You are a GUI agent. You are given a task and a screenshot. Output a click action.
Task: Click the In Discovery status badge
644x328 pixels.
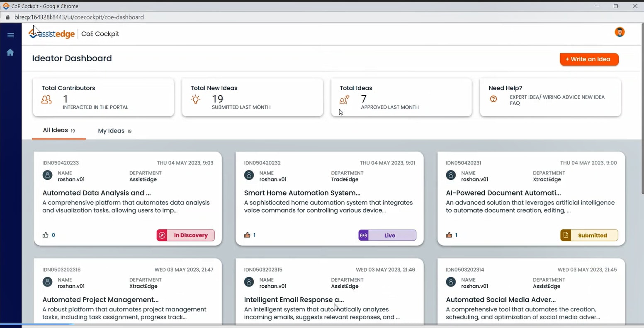click(186, 235)
